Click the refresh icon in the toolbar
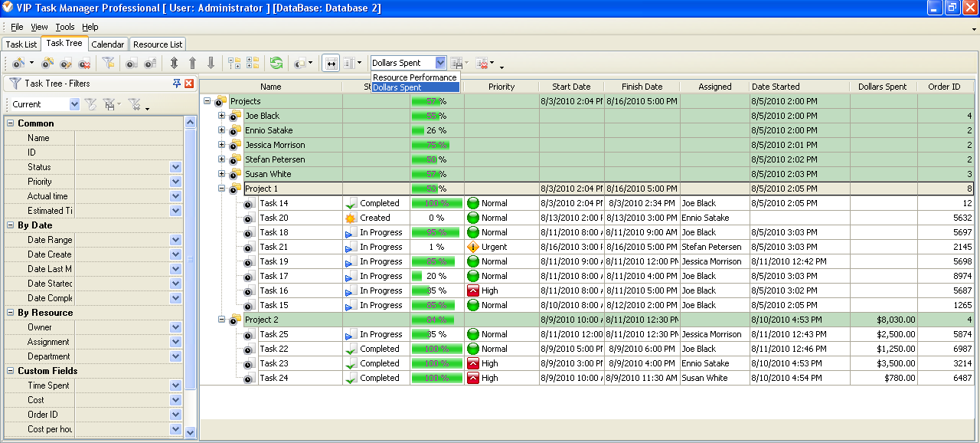980x443 pixels. pos(276,64)
